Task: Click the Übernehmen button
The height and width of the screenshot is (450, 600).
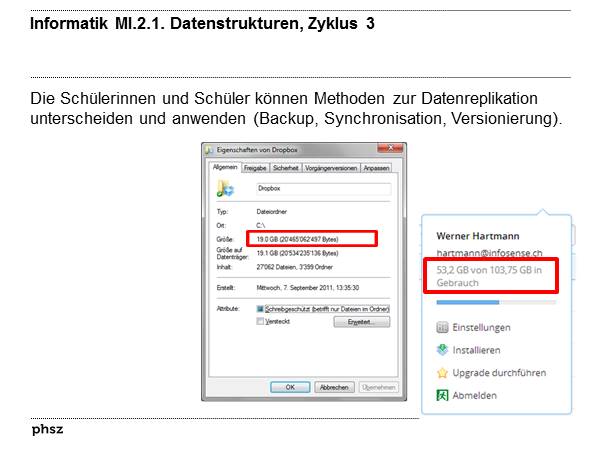Action: (x=378, y=387)
